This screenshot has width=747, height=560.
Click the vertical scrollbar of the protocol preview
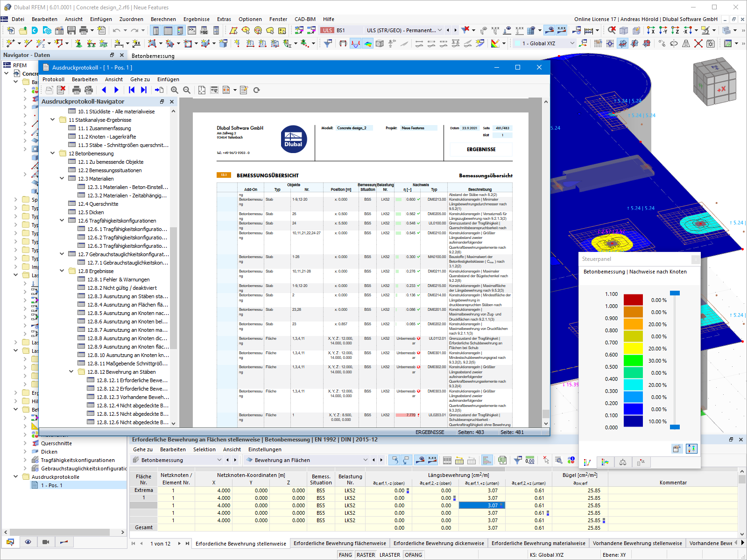coord(546,262)
